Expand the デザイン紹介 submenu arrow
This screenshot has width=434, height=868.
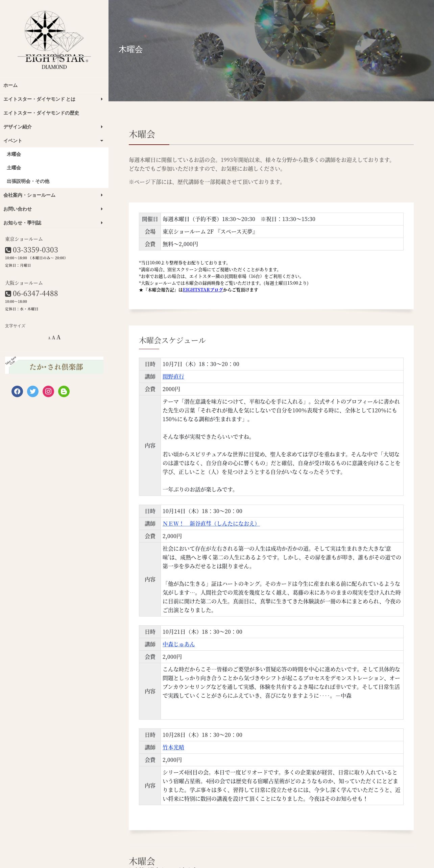(x=102, y=127)
